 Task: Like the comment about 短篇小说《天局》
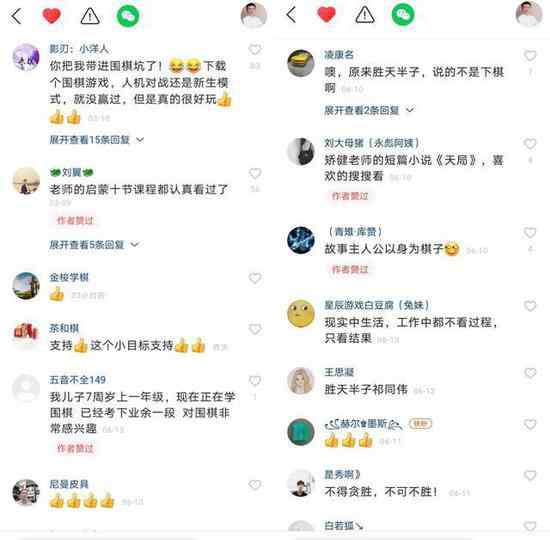[x=530, y=144]
